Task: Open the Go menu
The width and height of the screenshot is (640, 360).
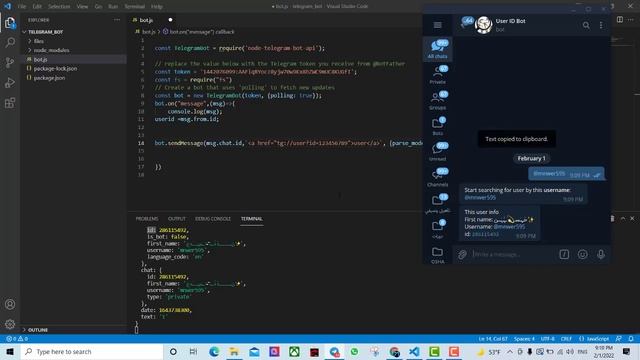Action: pyautogui.click(x=98, y=7)
